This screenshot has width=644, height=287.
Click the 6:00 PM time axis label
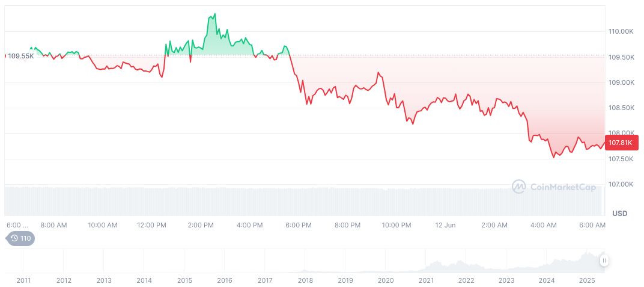click(299, 225)
